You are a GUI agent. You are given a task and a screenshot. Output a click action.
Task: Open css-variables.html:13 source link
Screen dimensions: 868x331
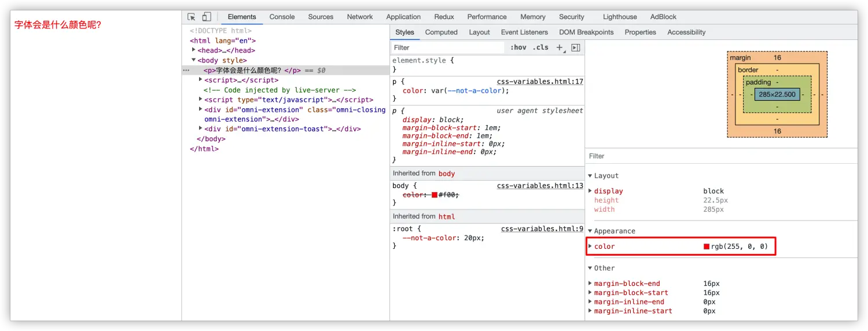540,186
